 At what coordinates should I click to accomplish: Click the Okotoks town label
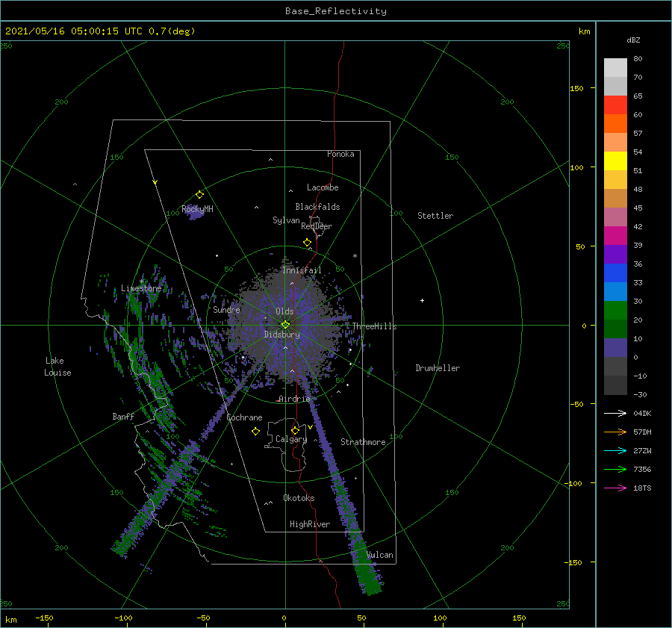tap(299, 498)
